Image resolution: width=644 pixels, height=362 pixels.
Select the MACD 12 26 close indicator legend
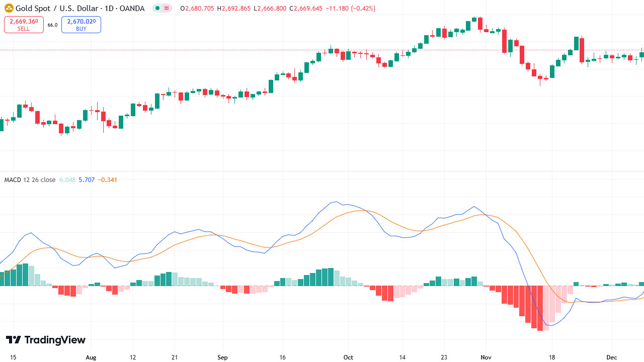(30, 179)
